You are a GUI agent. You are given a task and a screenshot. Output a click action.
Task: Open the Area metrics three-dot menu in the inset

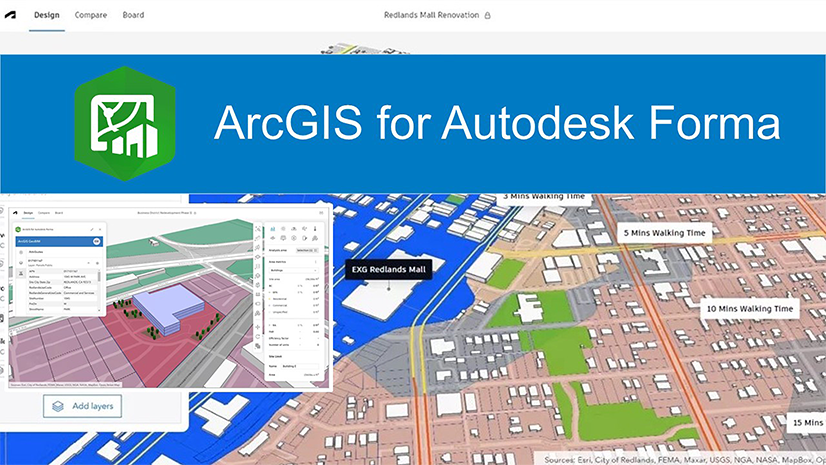click(x=315, y=262)
